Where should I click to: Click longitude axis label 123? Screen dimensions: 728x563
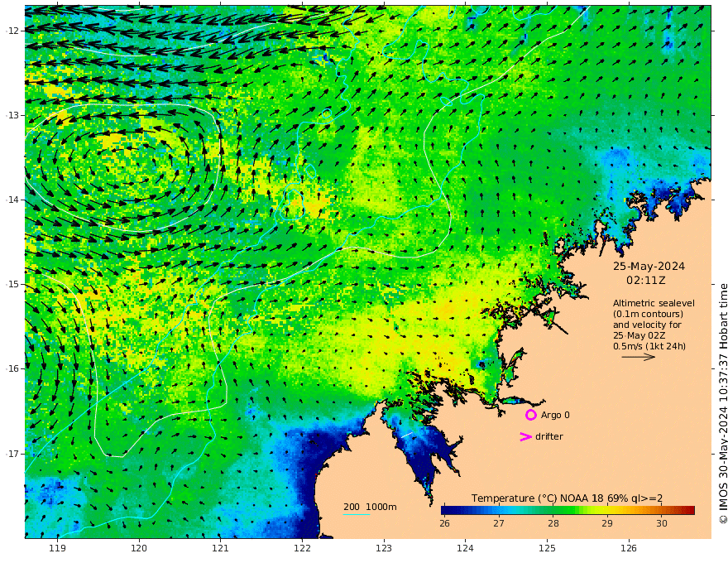(x=384, y=548)
